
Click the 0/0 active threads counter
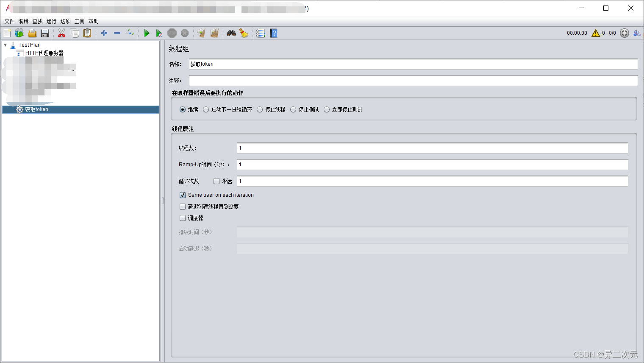(x=612, y=33)
